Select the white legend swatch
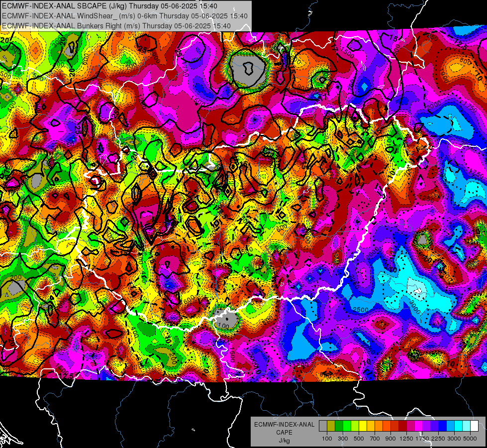 click(475, 426)
